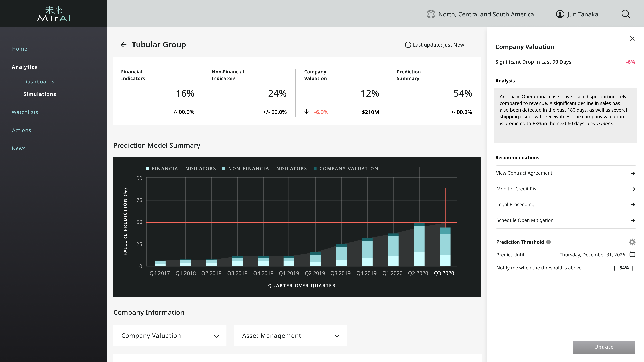
Task: Close the Company Valuation side panel
Action: coord(632,39)
